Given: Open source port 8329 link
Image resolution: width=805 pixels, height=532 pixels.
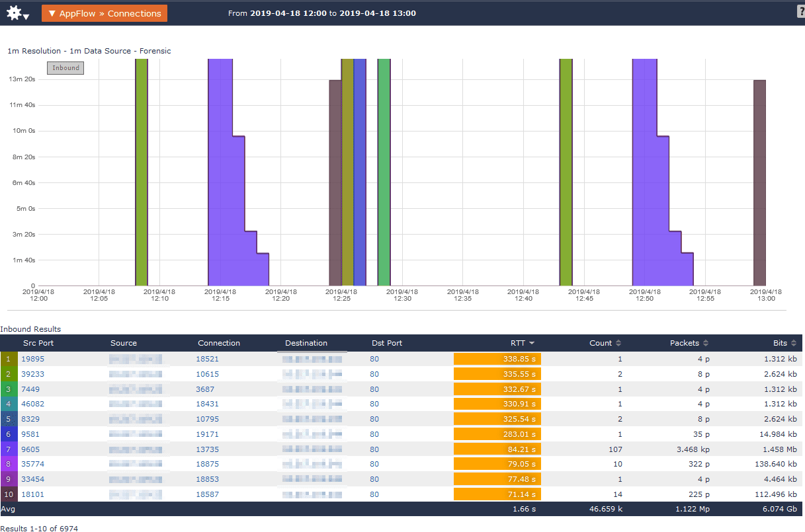Looking at the screenshot, I should click(30, 419).
